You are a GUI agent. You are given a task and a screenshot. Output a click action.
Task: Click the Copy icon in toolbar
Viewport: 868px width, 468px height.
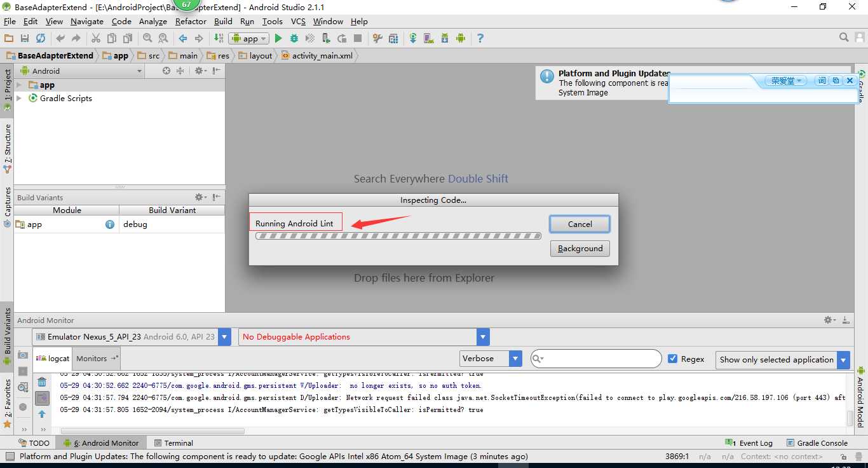click(x=112, y=39)
